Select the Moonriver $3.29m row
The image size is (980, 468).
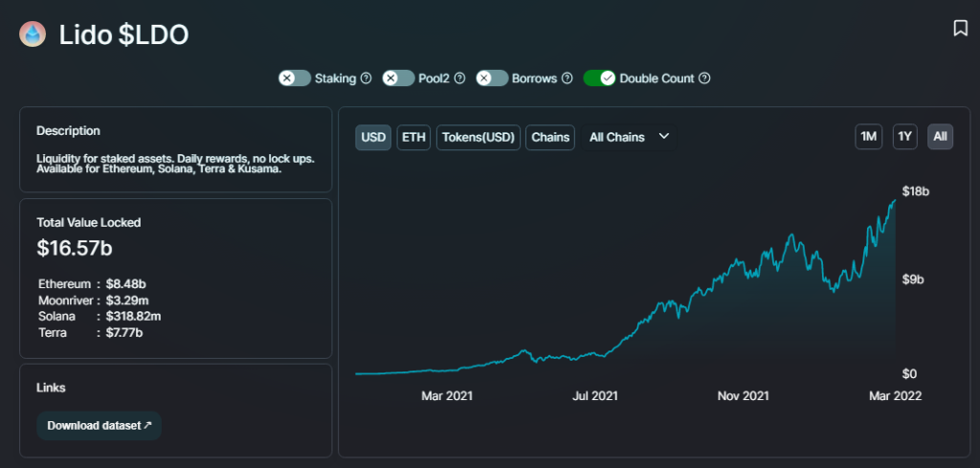(x=93, y=300)
